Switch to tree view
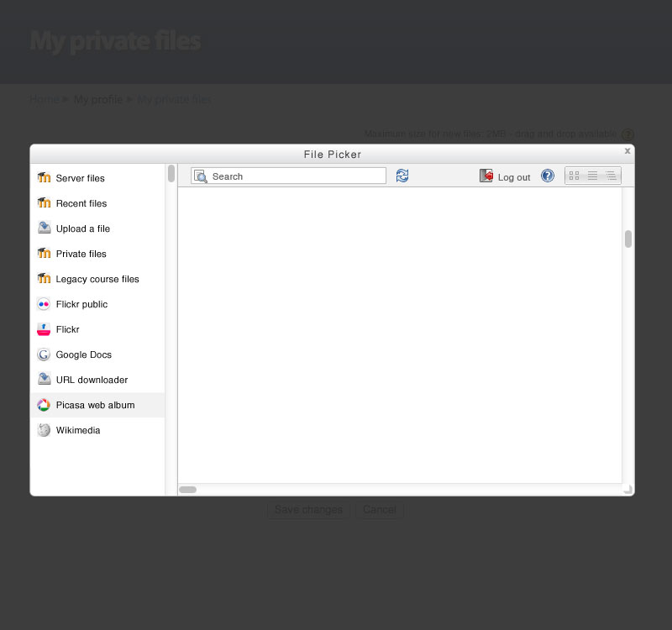This screenshot has width=672, height=630. click(x=611, y=176)
